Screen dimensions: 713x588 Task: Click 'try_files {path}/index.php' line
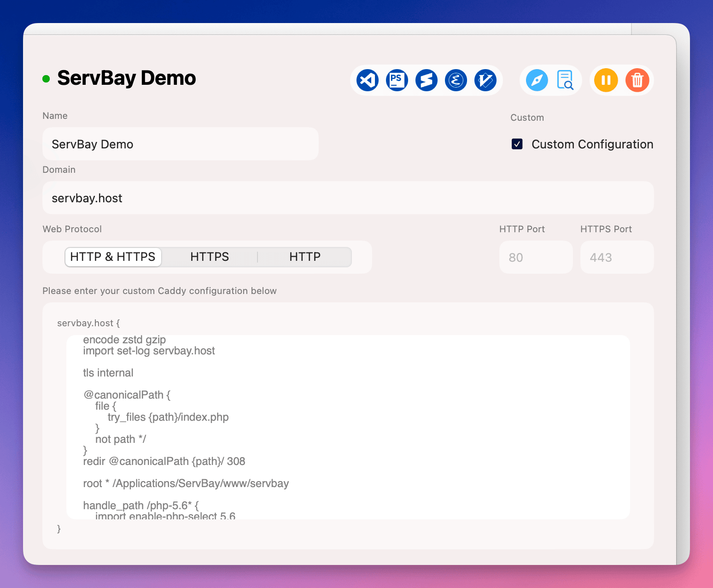click(x=168, y=417)
